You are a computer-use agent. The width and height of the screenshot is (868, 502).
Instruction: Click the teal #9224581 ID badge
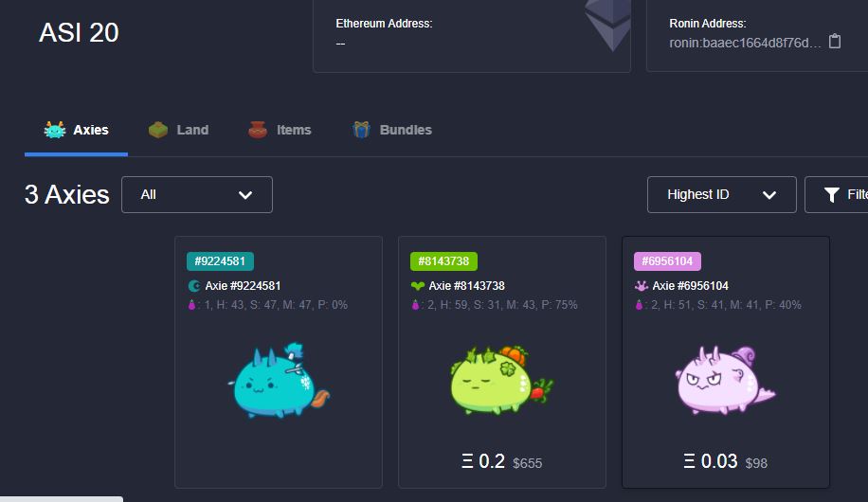point(221,261)
